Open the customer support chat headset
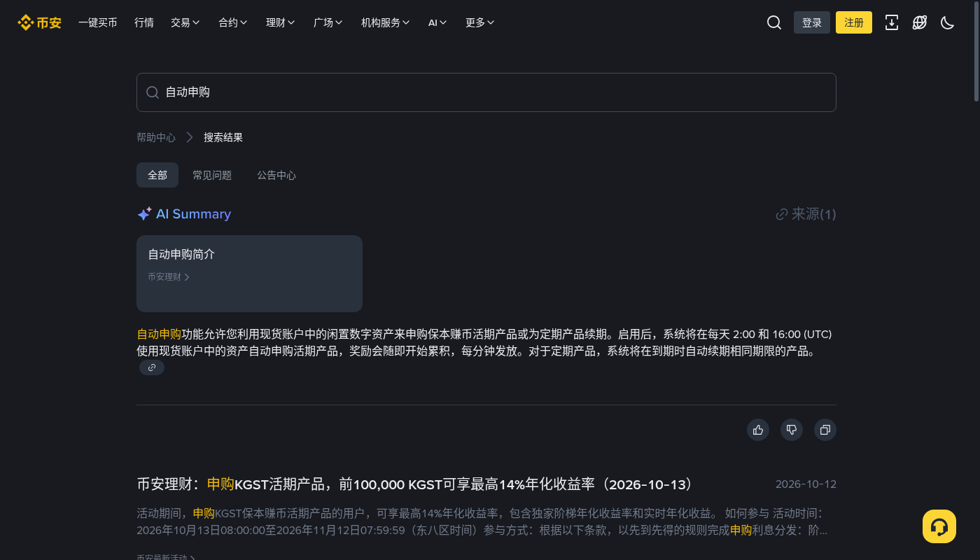The image size is (980, 560). click(939, 526)
